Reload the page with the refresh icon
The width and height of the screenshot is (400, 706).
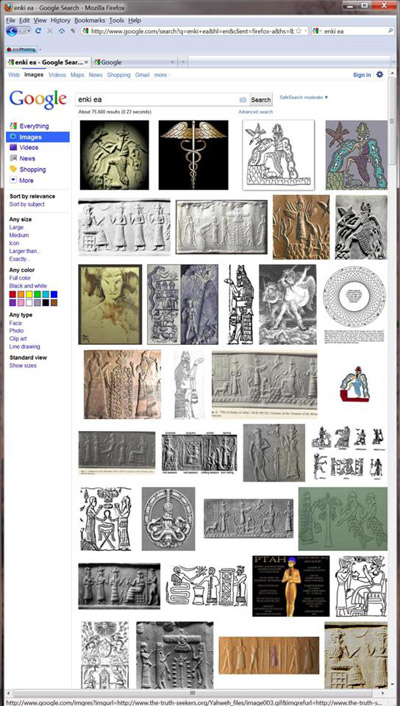(x=38, y=31)
